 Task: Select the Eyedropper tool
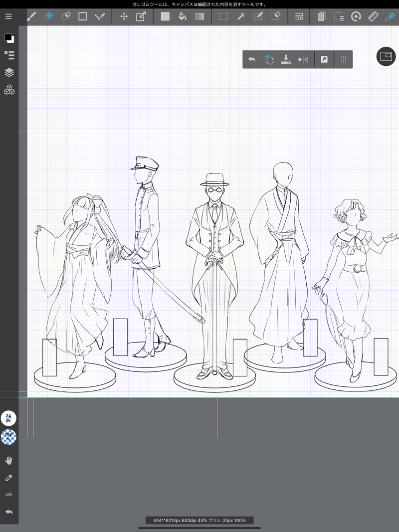pyautogui.click(x=9, y=478)
